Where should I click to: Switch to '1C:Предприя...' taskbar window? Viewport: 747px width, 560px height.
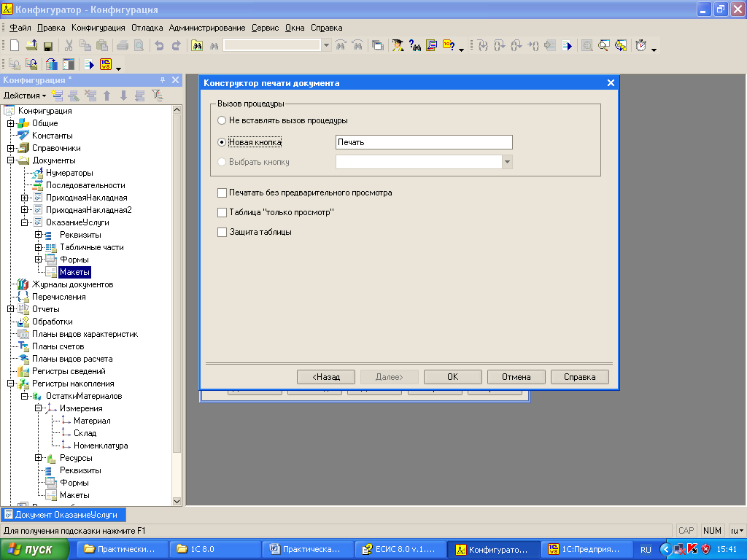click(x=587, y=550)
